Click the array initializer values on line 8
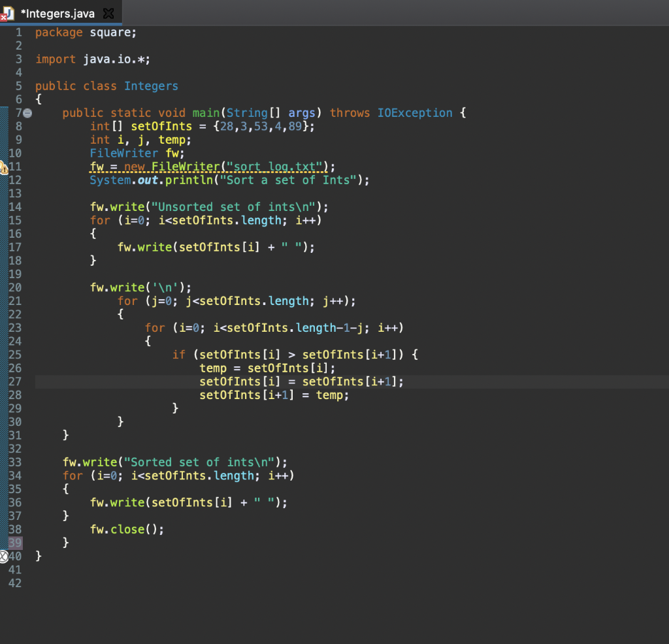 pyautogui.click(x=260, y=127)
